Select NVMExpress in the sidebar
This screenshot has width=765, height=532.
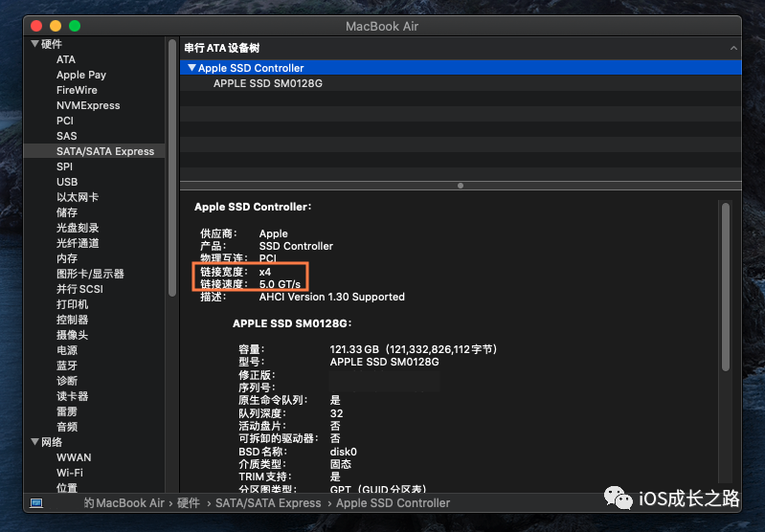pos(88,105)
